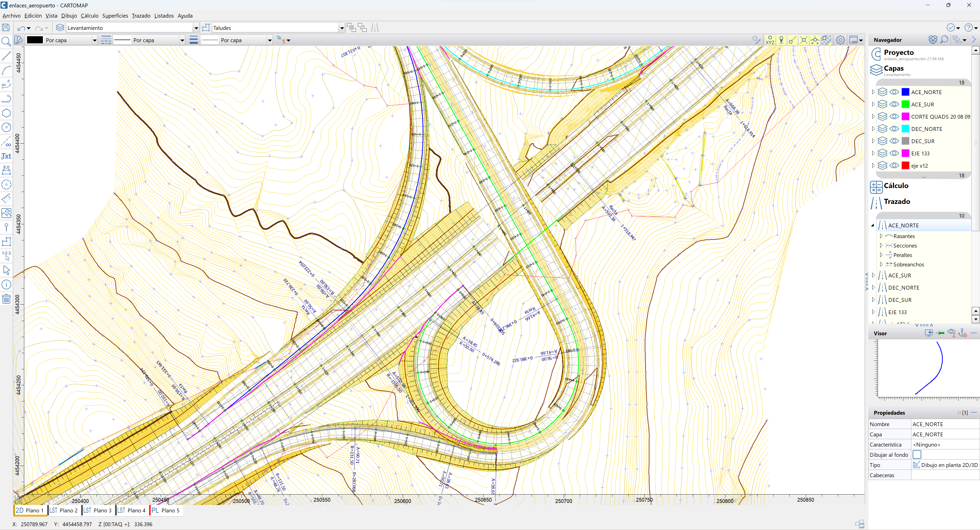The image size is (980, 530).
Task: Open the Levantamiento layer dropdown
Action: 196,28
